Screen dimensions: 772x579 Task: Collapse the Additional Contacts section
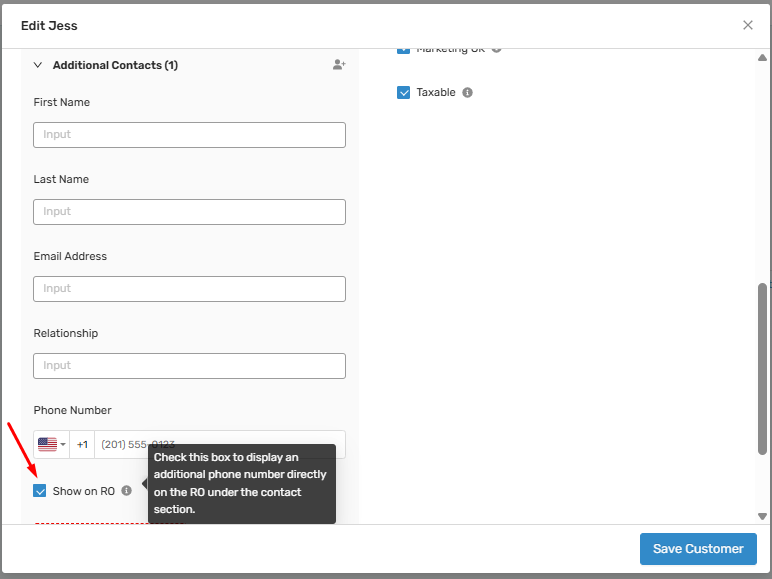pyautogui.click(x=38, y=65)
